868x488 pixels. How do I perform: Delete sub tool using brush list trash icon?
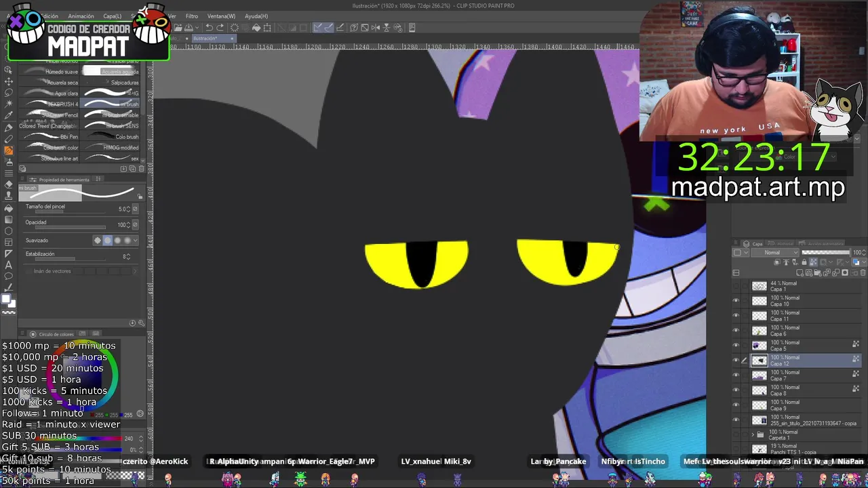pos(142,169)
